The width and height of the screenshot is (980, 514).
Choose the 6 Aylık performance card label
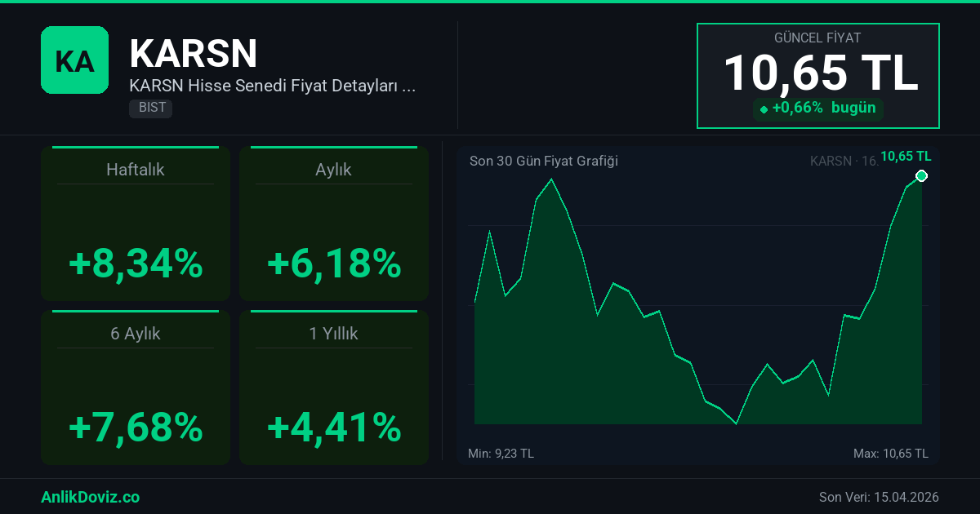click(x=136, y=334)
